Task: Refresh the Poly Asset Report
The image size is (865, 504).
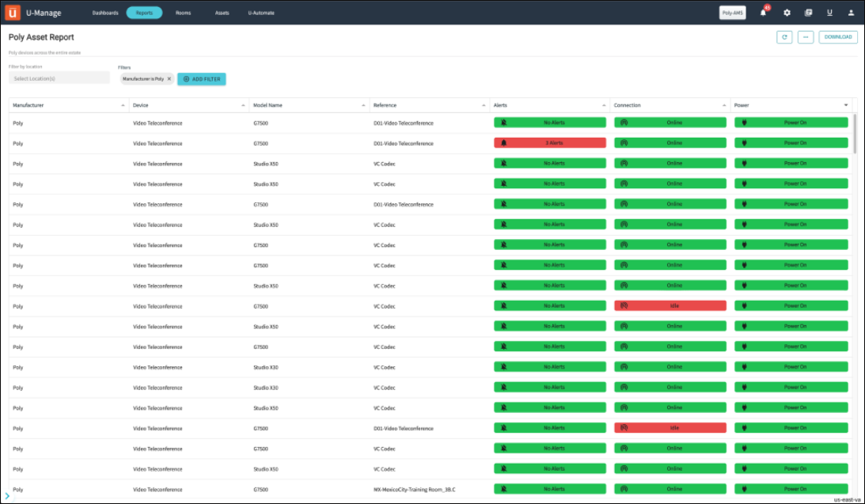Action: [x=784, y=36]
